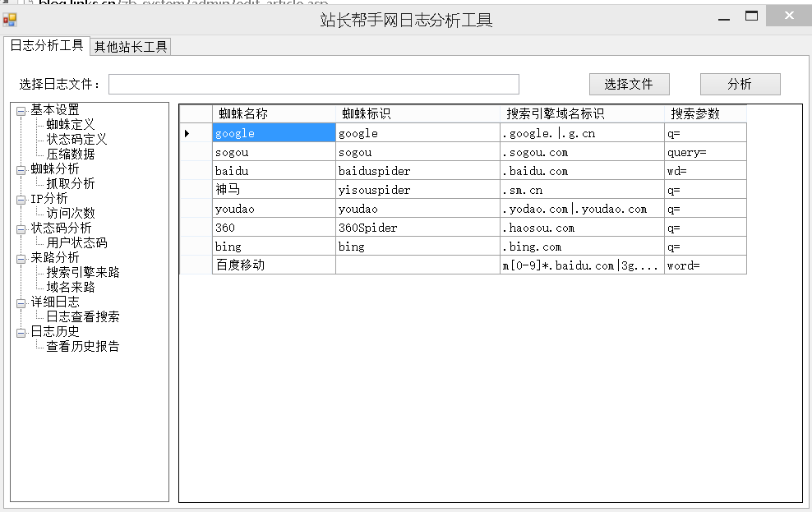The image size is (812, 512).
Task: Minimize the 站长帮手网日志分析工具 window
Action: point(724,19)
